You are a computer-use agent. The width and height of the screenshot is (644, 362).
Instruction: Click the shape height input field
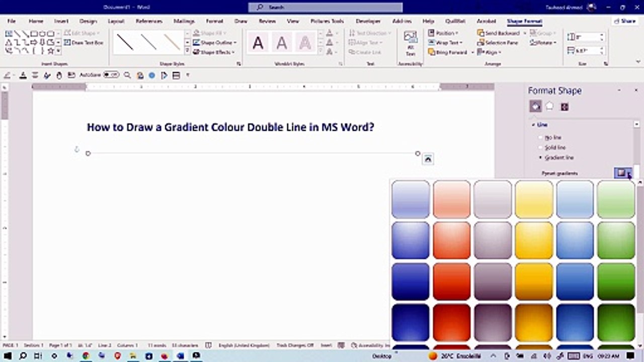(590, 37)
